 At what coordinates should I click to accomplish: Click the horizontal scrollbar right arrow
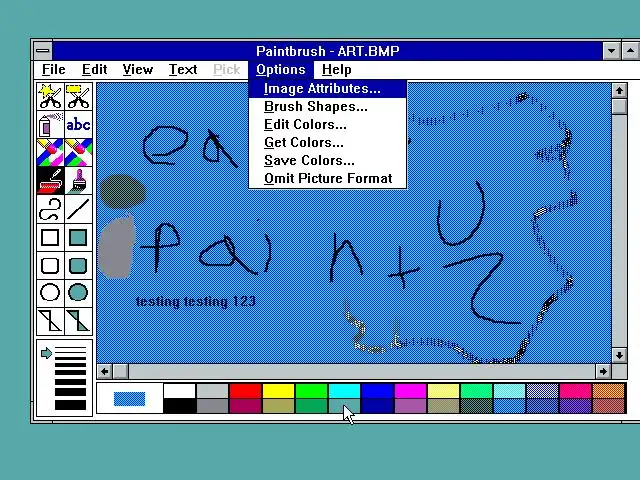coord(603,371)
